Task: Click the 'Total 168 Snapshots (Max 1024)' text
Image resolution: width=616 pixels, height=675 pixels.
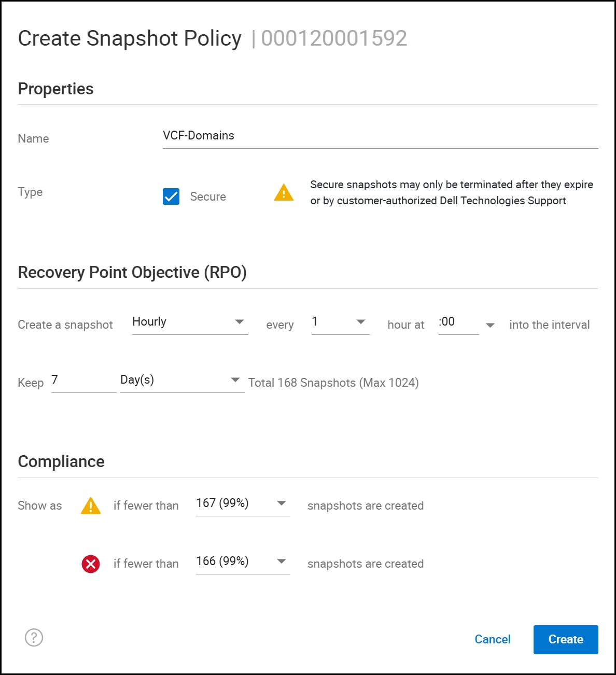Action: coord(333,383)
